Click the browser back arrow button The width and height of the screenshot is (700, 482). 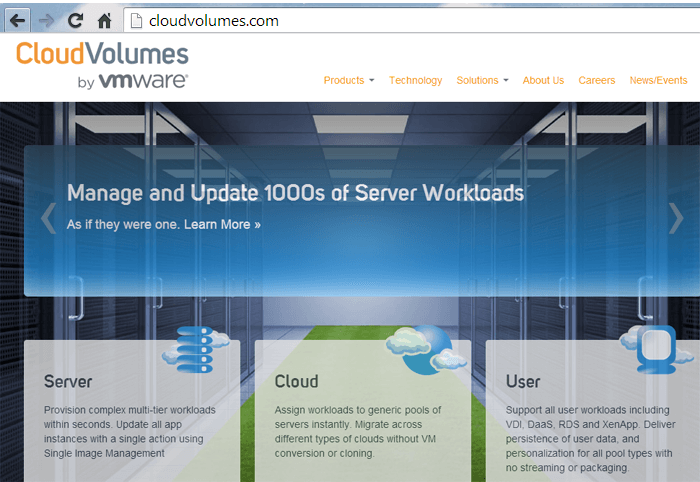click(x=17, y=21)
